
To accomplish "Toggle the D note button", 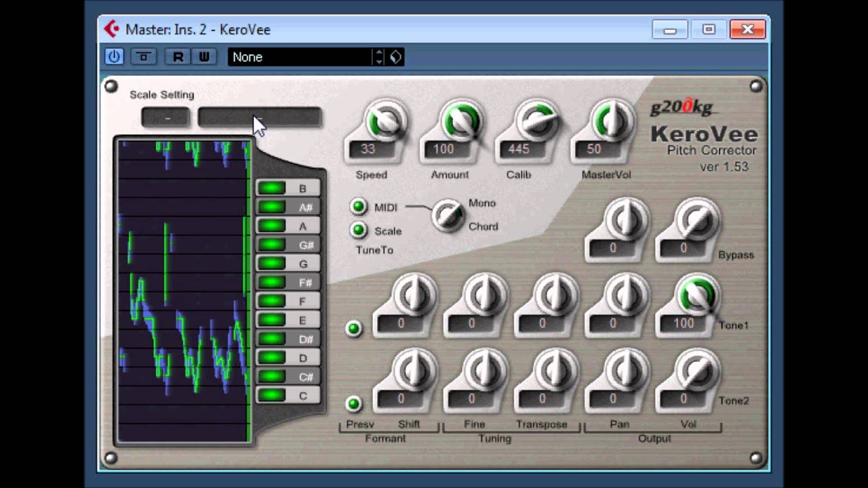I will coord(288,358).
